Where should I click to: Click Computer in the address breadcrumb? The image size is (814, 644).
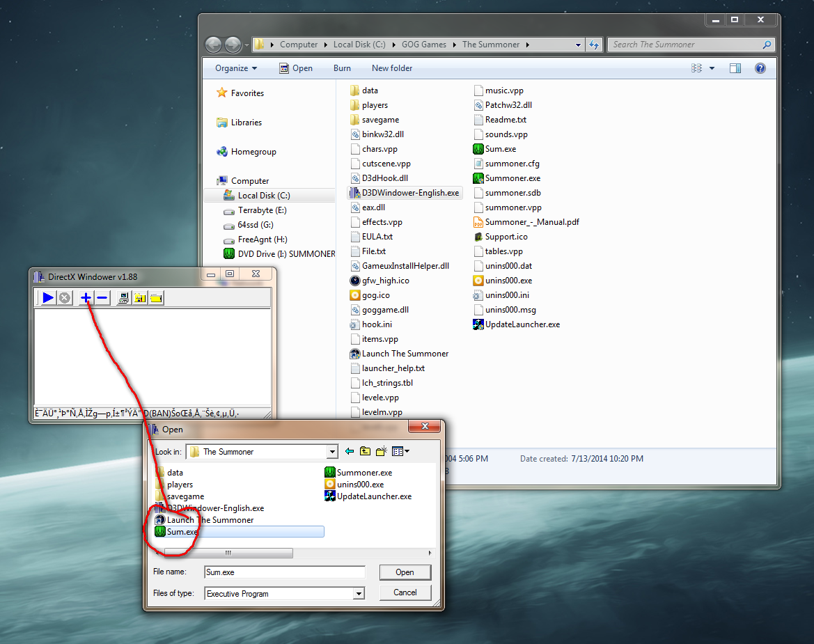point(299,45)
